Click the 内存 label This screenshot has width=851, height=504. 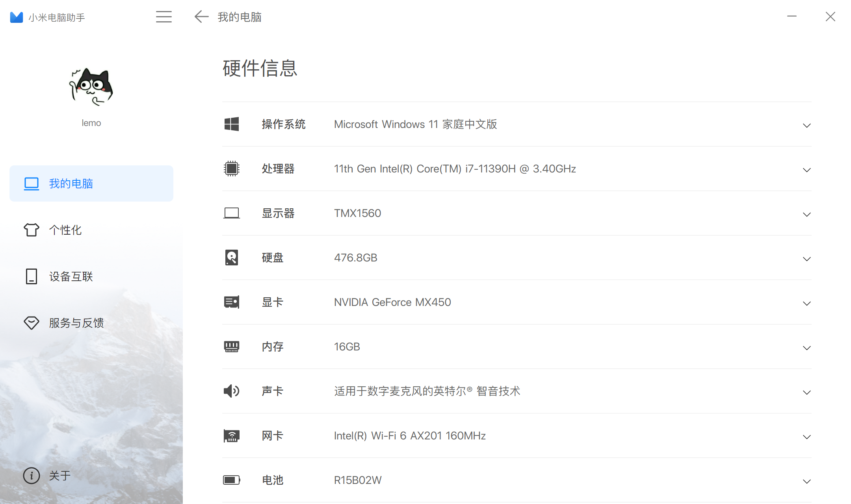point(273,346)
